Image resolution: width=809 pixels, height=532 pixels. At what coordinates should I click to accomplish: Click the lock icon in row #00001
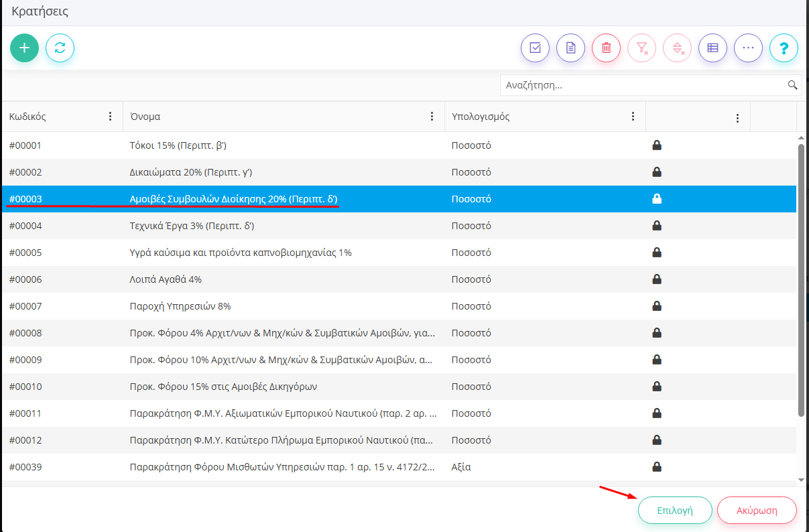coord(657,145)
